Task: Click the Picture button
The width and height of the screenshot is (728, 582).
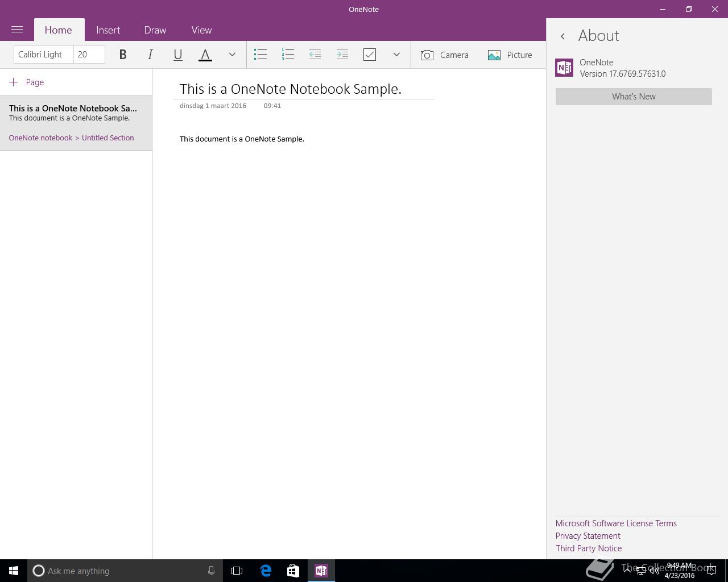Action: pos(510,55)
